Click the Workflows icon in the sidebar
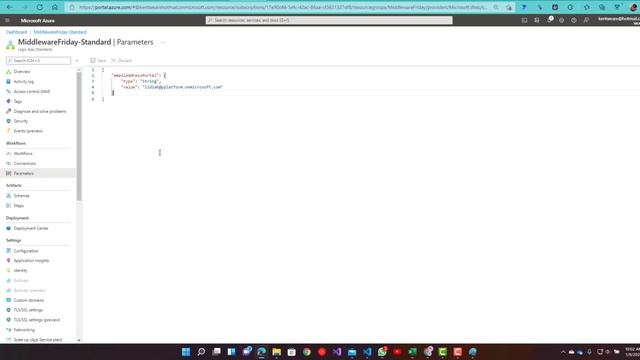This screenshot has height=360, width=640. [9, 153]
